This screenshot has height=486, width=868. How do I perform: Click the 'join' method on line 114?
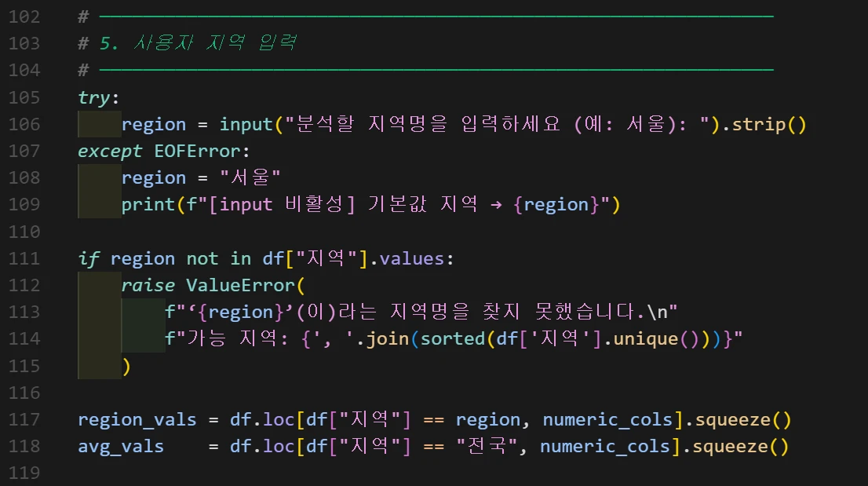(388, 338)
